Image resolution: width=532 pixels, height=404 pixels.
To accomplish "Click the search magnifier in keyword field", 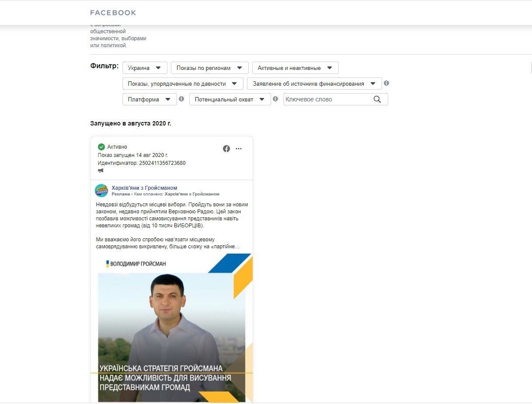I will click(x=377, y=99).
